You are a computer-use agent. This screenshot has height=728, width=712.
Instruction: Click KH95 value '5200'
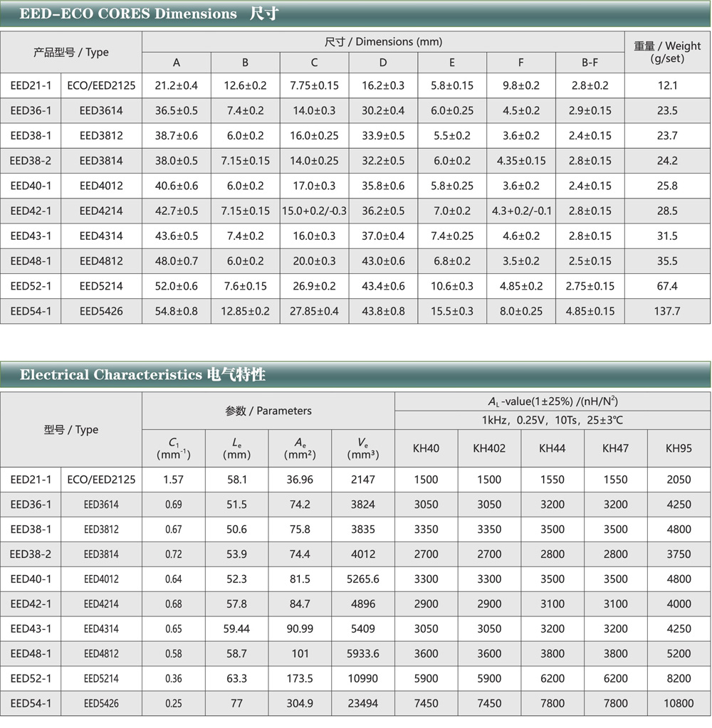point(679,654)
